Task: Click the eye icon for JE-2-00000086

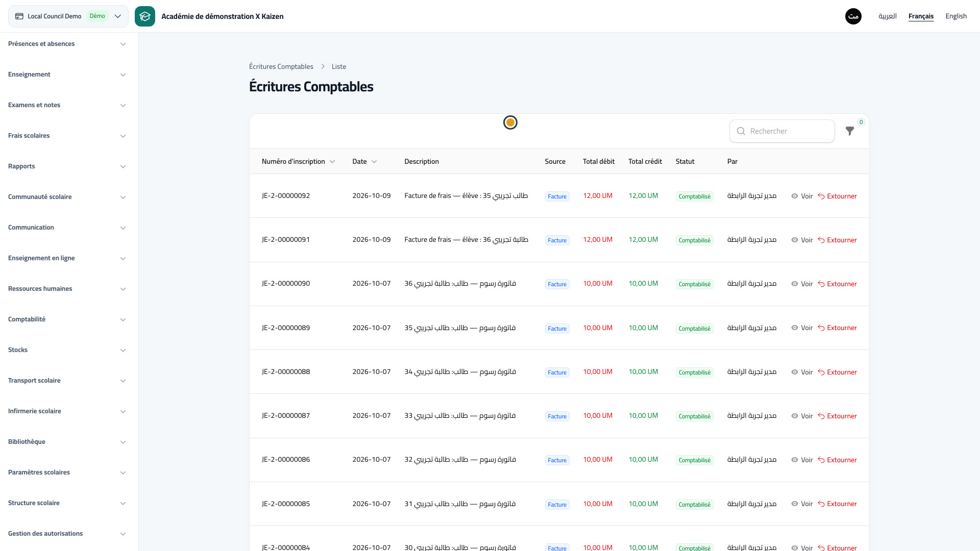Action: click(795, 460)
